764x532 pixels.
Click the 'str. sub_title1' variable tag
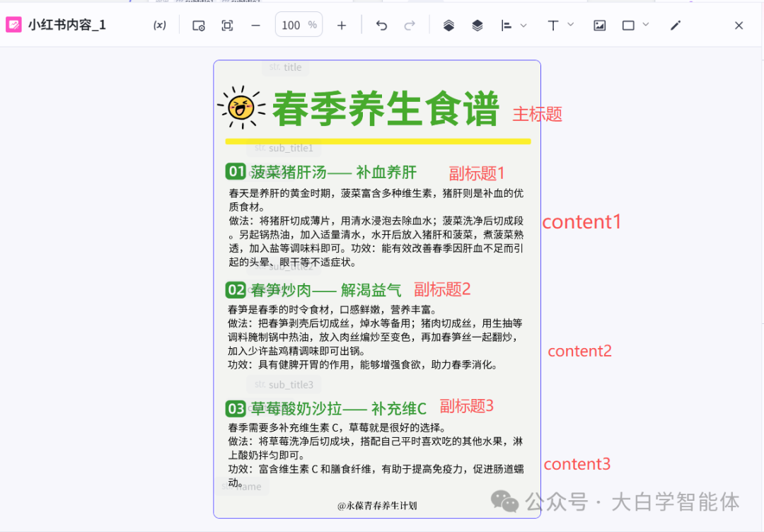(284, 148)
